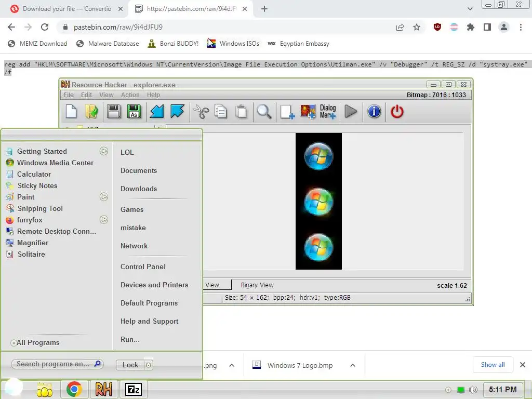Open Control Panel
Screen dimensions: 532x399
[143, 267]
